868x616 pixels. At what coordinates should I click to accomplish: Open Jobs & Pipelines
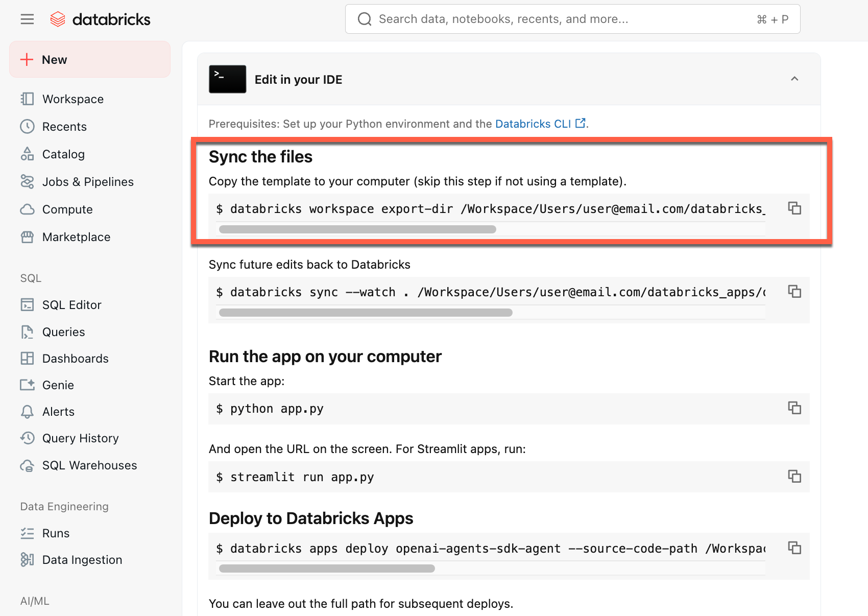[88, 181]
